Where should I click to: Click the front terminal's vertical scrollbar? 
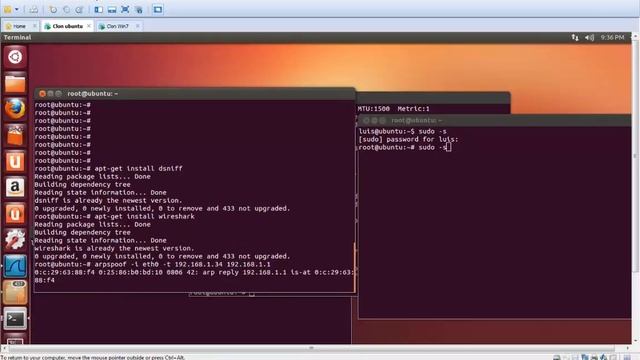[x=354, y=267]
